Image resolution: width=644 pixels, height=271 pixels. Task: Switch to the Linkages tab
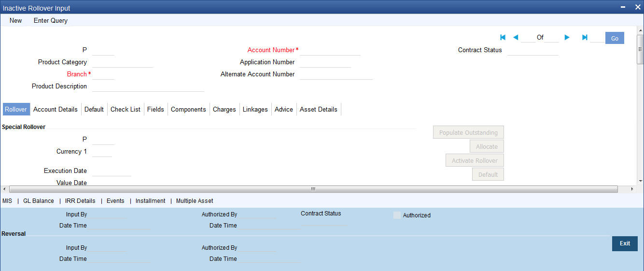point(255,109)
